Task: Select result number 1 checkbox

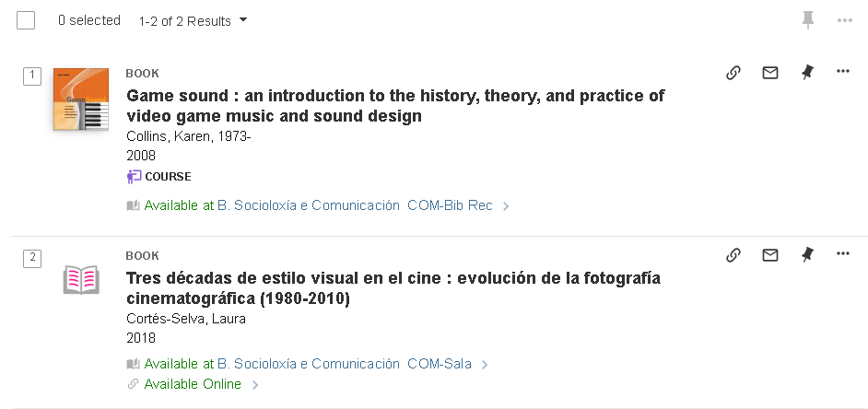Action: point(32,76)
